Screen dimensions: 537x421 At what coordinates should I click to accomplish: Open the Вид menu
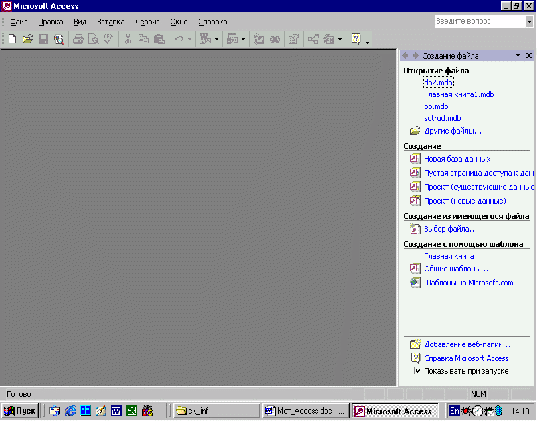[x=80, y=22]
